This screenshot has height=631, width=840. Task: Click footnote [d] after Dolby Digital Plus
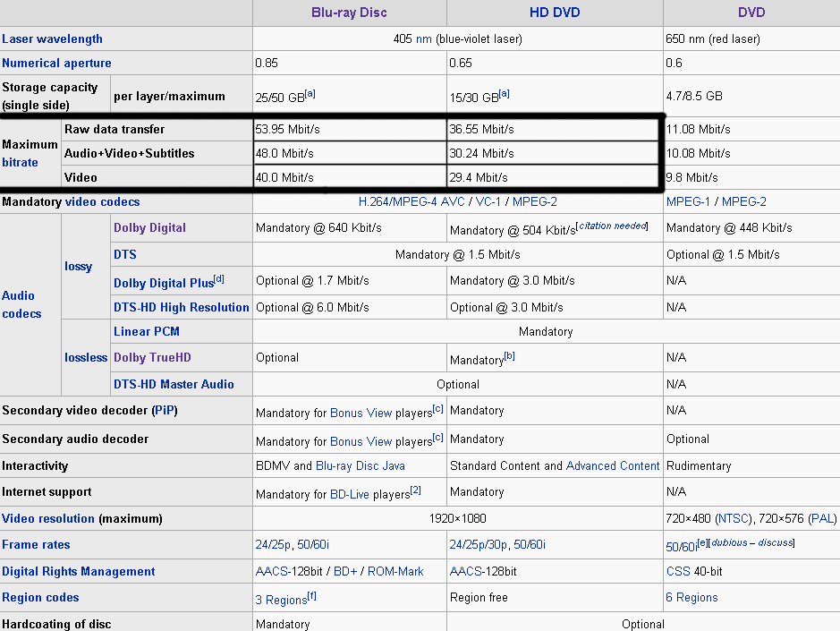click(x=218, y=279)
